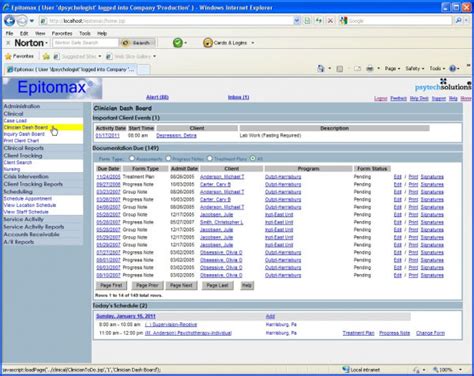This screenshot has width=474, height=376.
Task: Click the browser Forward arrow button
Action: (22, 21)
